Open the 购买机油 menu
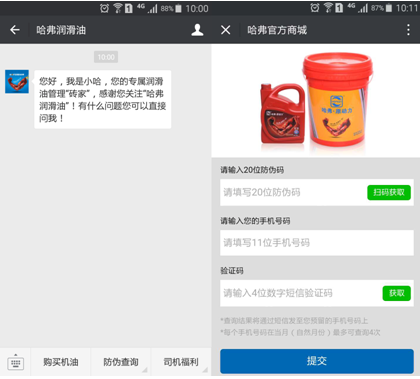420x379 pixels. tap(61, 362)
